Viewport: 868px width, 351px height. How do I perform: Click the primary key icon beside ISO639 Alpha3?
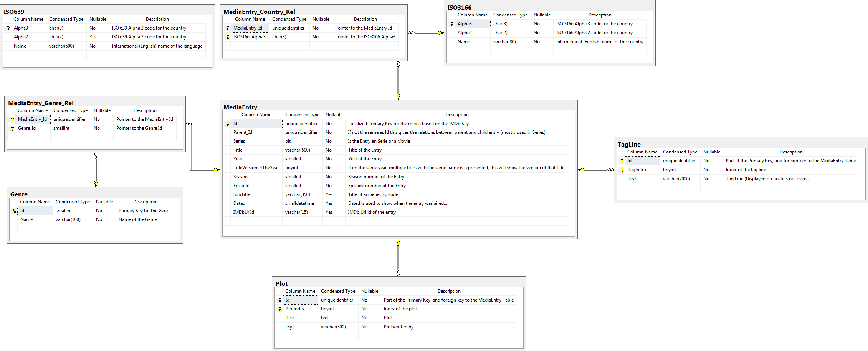click(8, 28)
